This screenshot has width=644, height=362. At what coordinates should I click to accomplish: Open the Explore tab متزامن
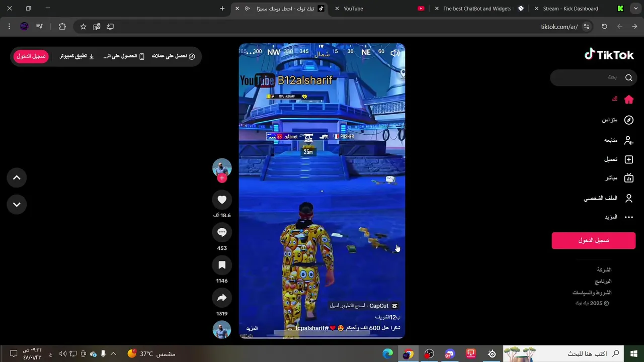pyautogui.click(x=617, y=120)
